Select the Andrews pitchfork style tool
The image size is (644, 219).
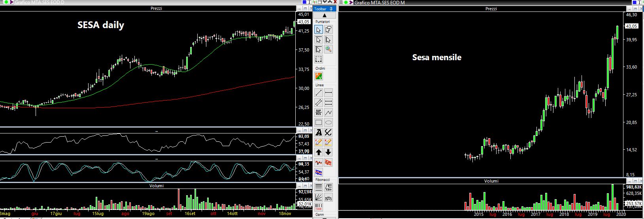(x=328, y=132)
